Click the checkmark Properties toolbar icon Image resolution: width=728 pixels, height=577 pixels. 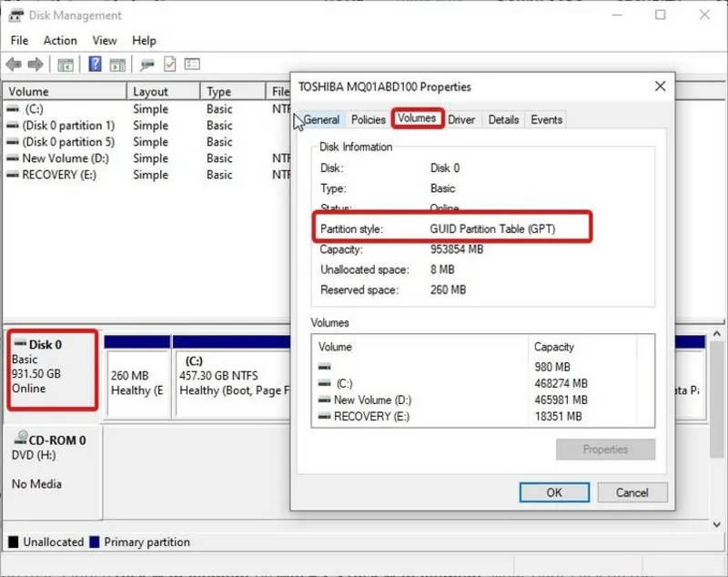tap(169, 65)
